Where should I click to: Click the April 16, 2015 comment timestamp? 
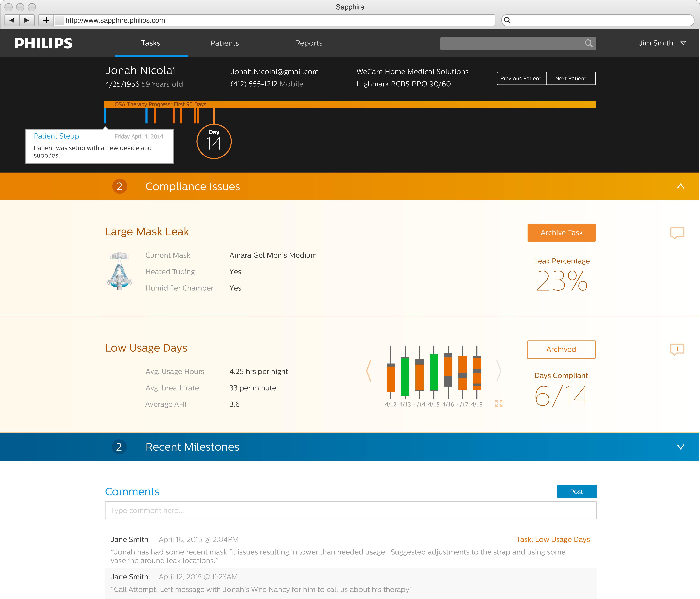click(199, 540)
